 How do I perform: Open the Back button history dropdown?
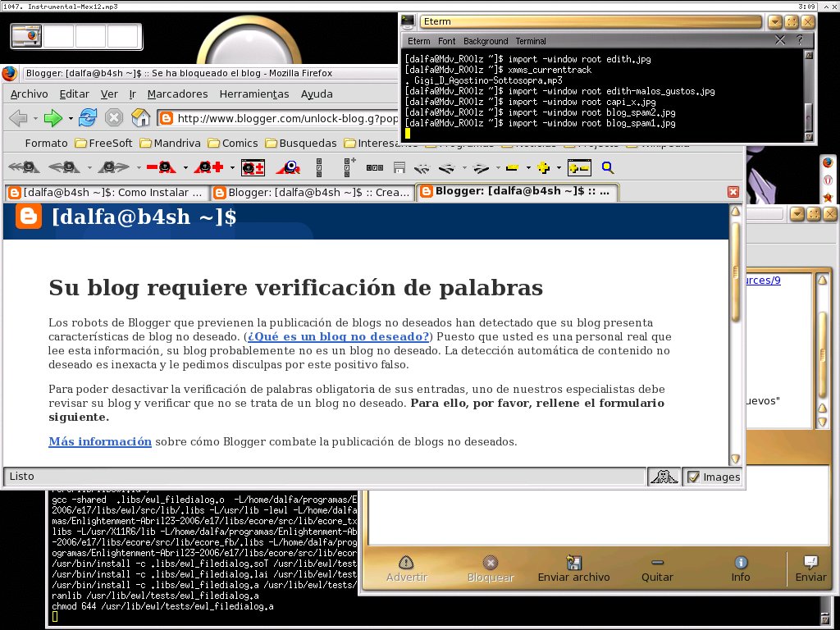point(35,118)
